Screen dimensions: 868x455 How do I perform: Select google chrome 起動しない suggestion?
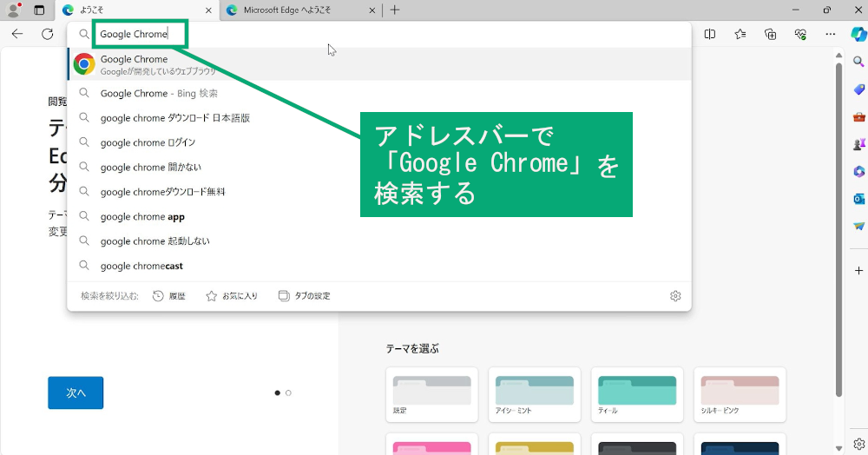pyautogui.click(x=379, y=241)
